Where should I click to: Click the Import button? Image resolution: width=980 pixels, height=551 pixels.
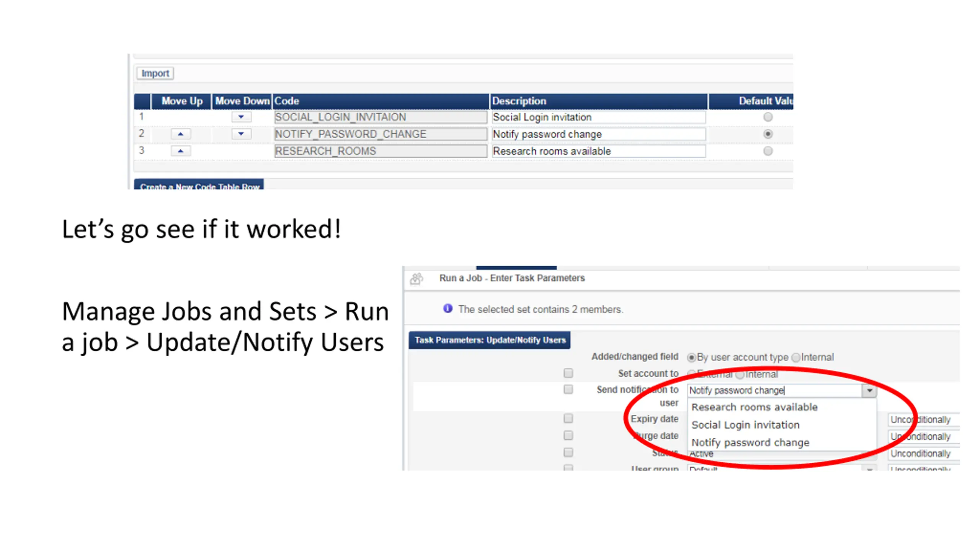point(155,73)
